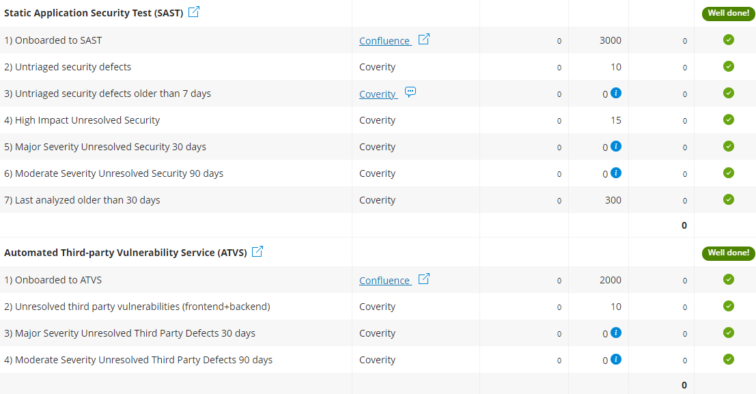The width and height of the screenshot is (756, 394).
Task: Click Coverity text in Unresolved third party vulnerabilities row
Action: (377, 307)
